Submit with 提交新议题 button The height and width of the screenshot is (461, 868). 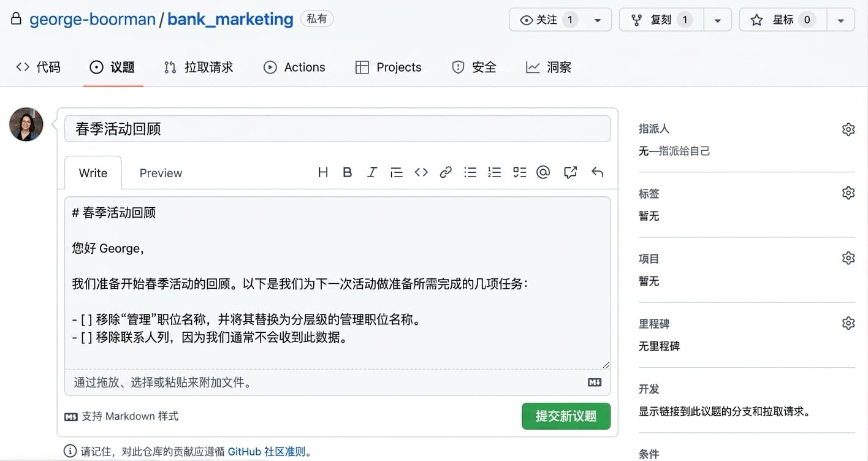click(x=566, y=416)
